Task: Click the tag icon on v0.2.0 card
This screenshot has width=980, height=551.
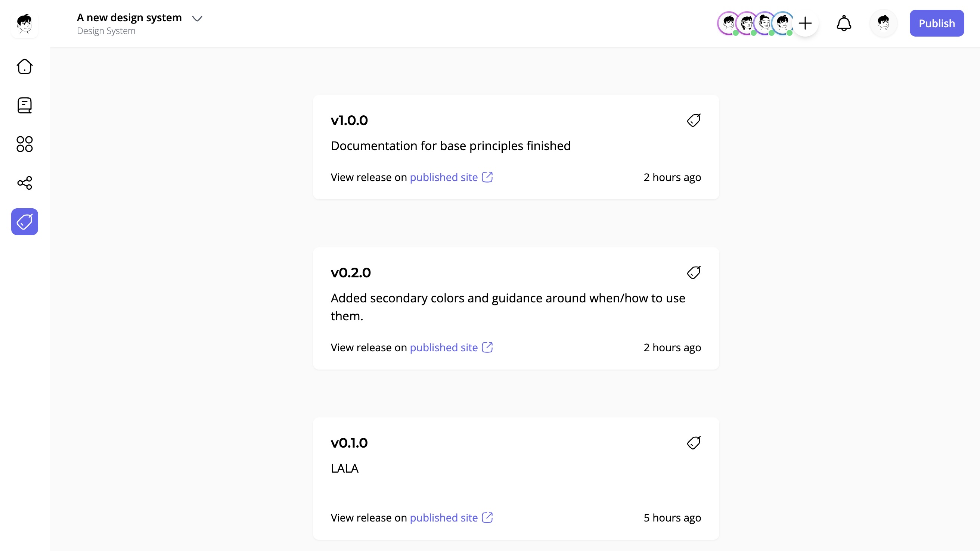Action: click(x=694, y=272)
